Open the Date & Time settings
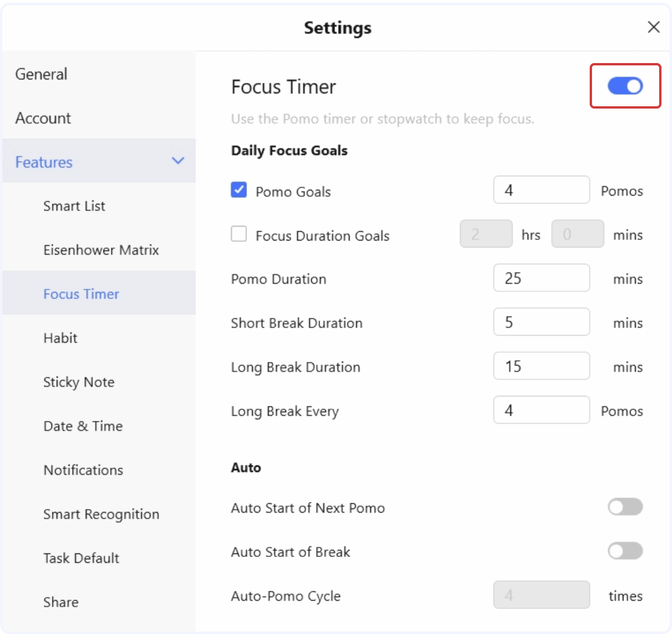672x634 pixels. [x=83, y=426]
